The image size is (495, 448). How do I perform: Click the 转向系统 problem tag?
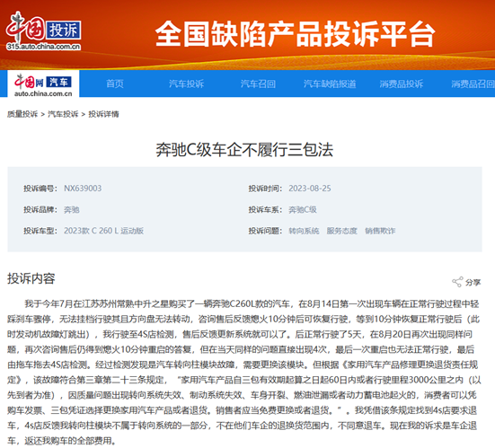[304, 231]
